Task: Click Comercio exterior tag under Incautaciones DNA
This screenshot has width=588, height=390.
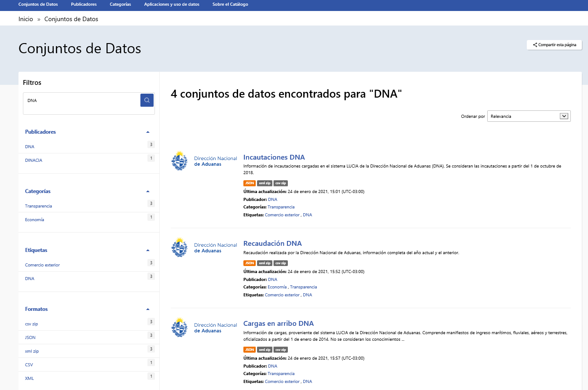Action: [282, 215]
